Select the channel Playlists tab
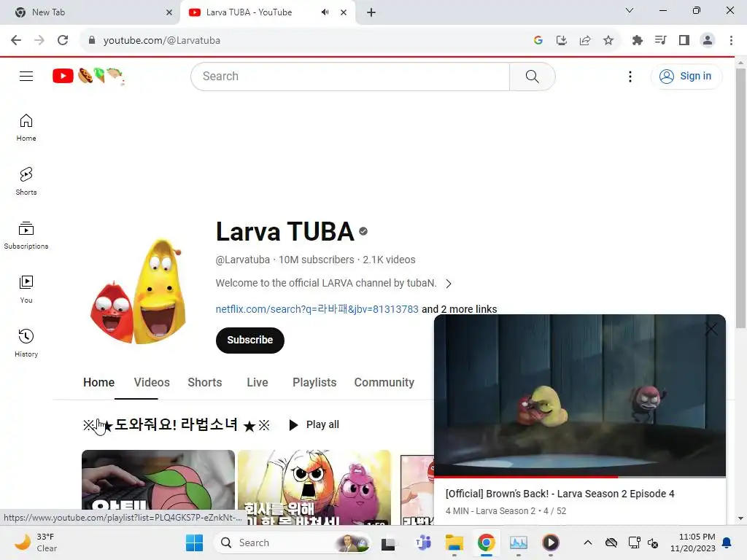The width and height of the screenshot is (747, 560). [314, 382]
